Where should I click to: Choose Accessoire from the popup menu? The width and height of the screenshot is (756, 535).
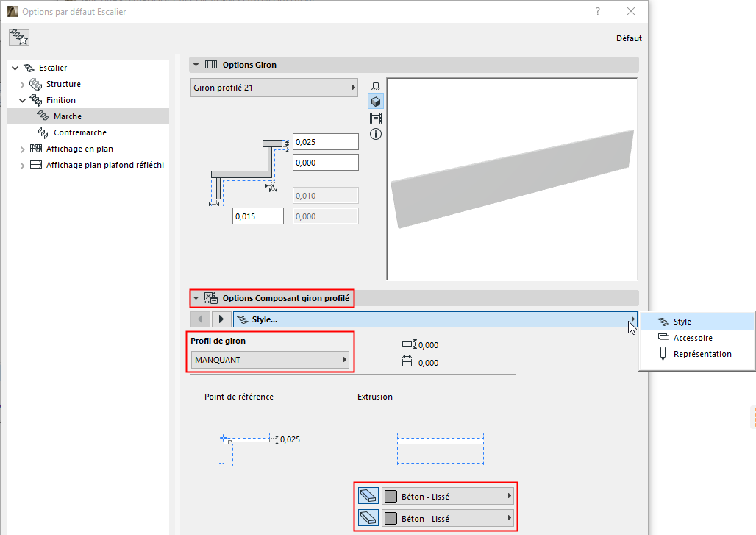pos(692,338)
